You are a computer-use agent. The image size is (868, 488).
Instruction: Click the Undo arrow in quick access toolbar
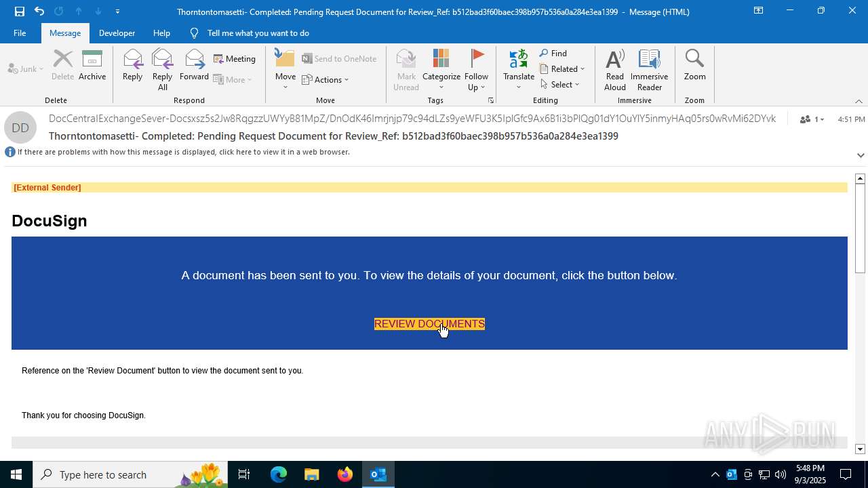tap(39, 11)
